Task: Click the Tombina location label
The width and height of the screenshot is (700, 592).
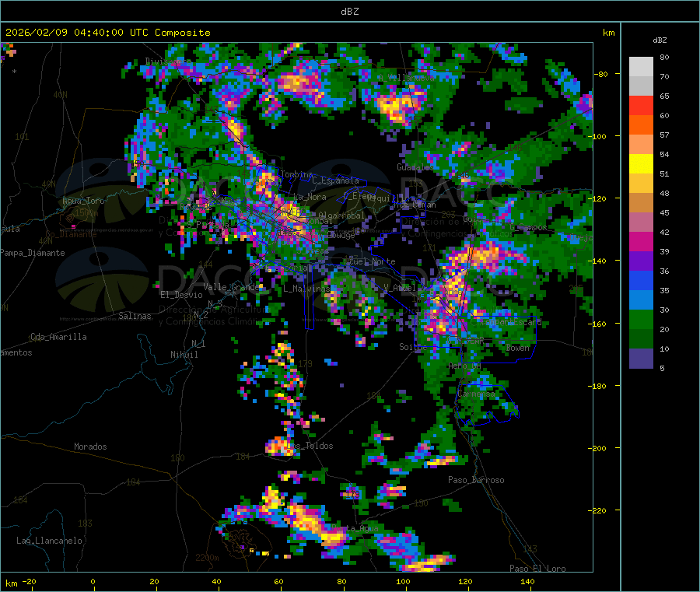Action: (x=296, y=174)
